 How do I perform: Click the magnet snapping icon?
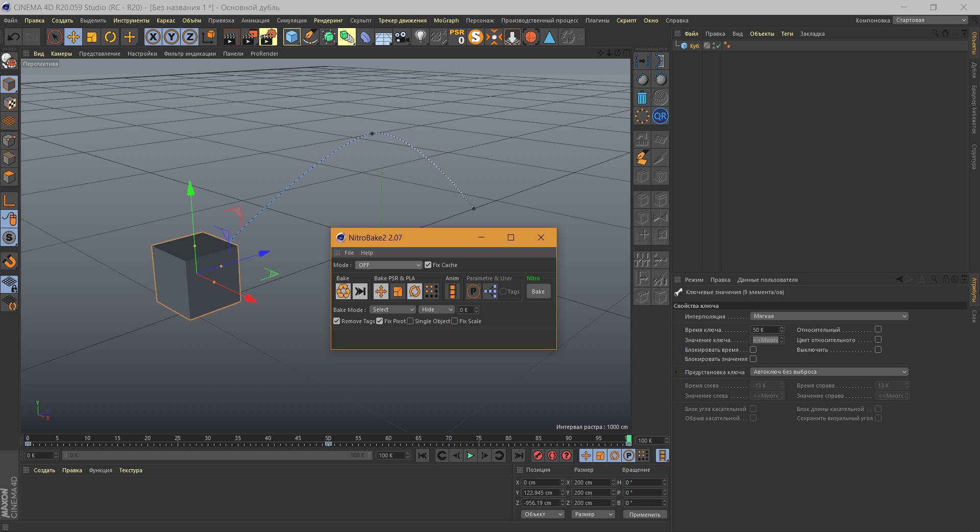click(9, 261)
